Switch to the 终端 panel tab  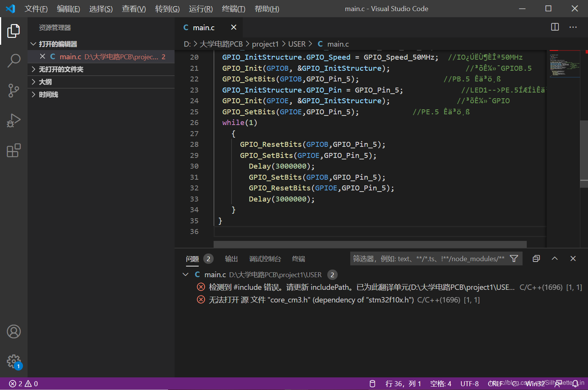(299, 259)
